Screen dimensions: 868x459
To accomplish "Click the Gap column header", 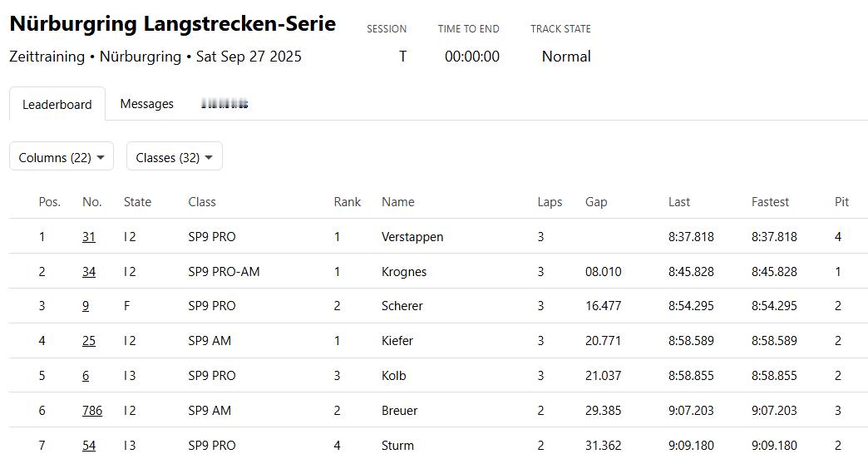I will click(x=596, y=202).
